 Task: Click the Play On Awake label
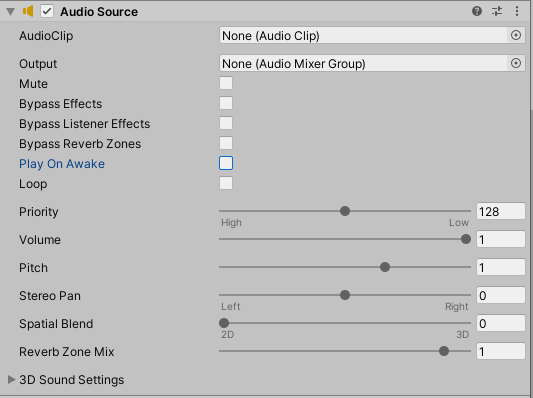pyautogui.click(x=62, y=164)
